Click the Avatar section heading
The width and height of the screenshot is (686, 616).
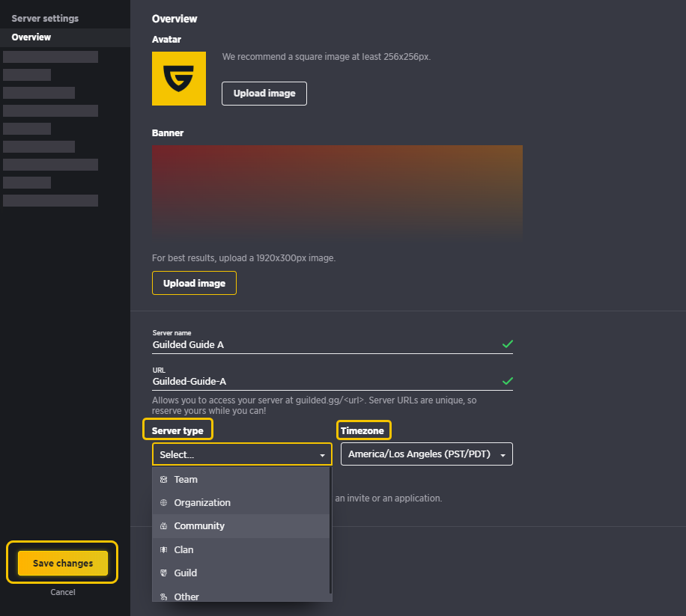[166, 40]
